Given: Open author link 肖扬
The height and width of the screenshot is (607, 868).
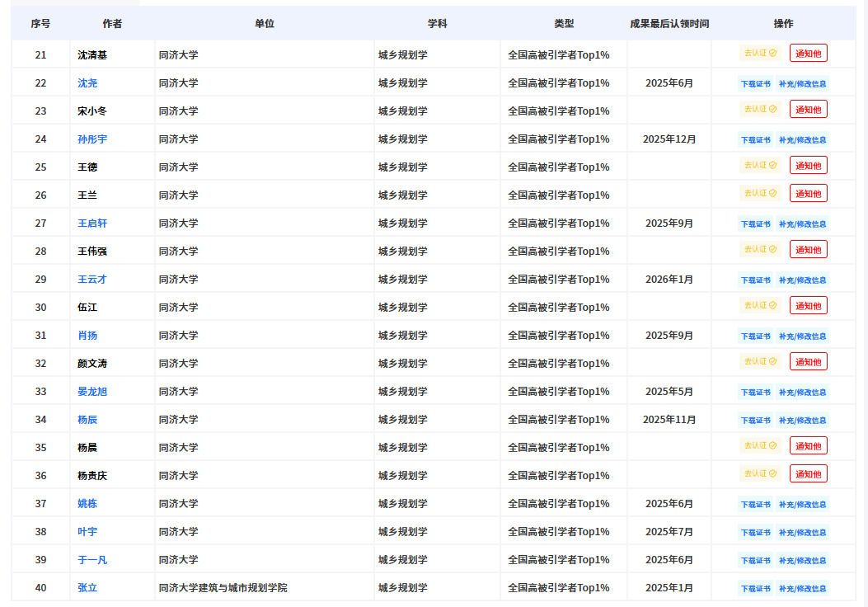Looking at the screenshot, I should point(87,334).
